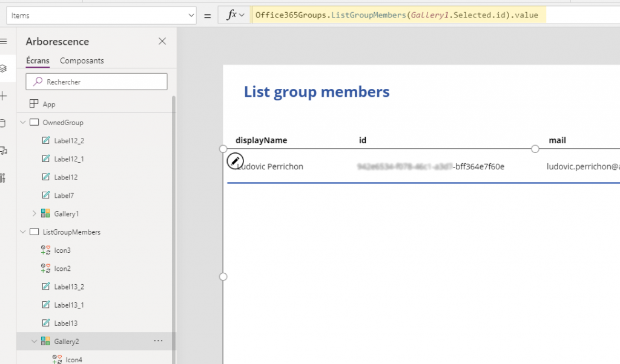Open the hamburger menu icon
Viewport: 620px width, 364px height.
(x=4, y=42)
